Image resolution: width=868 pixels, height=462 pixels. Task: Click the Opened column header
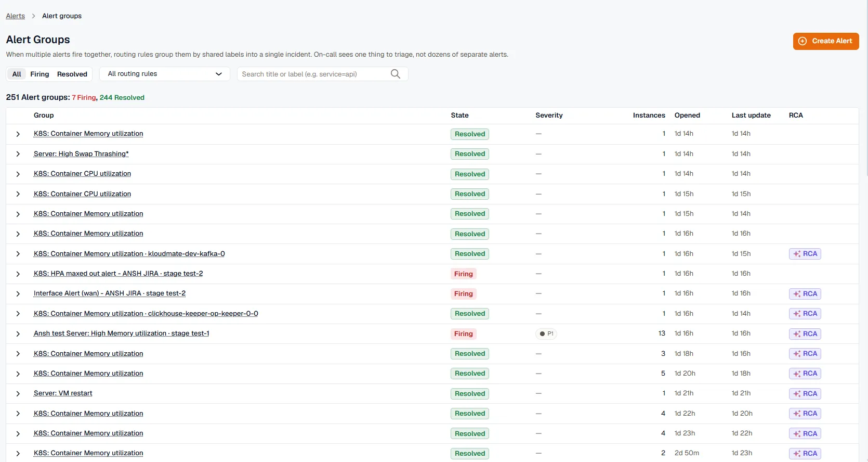pyautogui.click(x=687, y=115)
